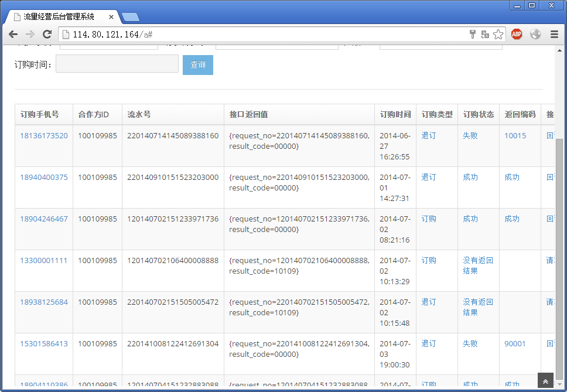Click order time 2014-07-03 19:00:30
This screenshot has height=392, width=567.
[x=395, y=354]
